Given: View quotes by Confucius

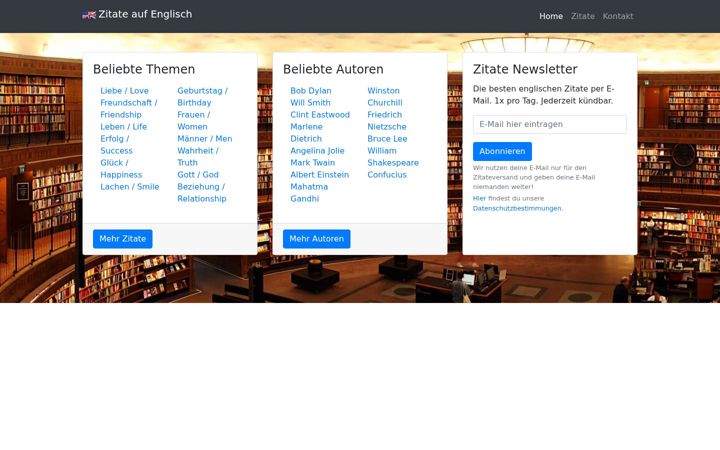Looking at the screenshot, I should [387, 174].
